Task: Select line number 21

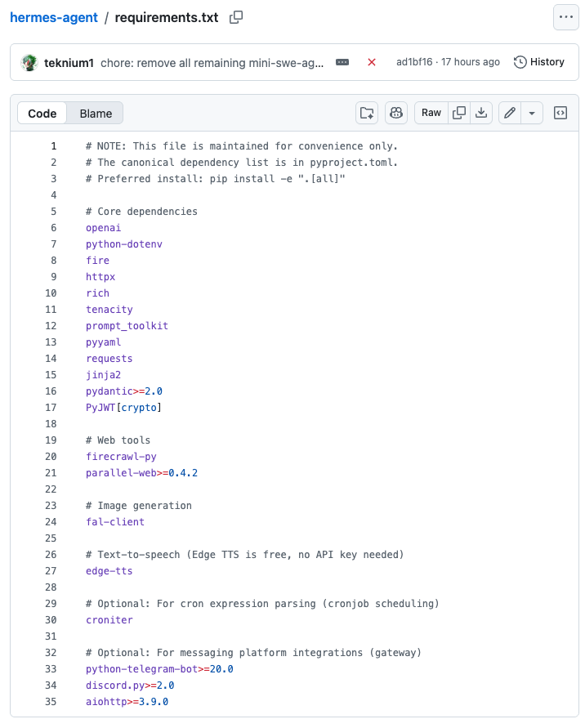Action: 51,473
